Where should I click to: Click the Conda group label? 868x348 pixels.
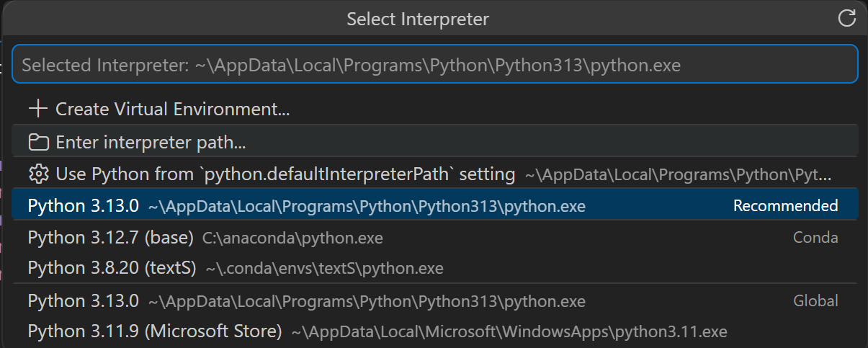pos(815,237)
